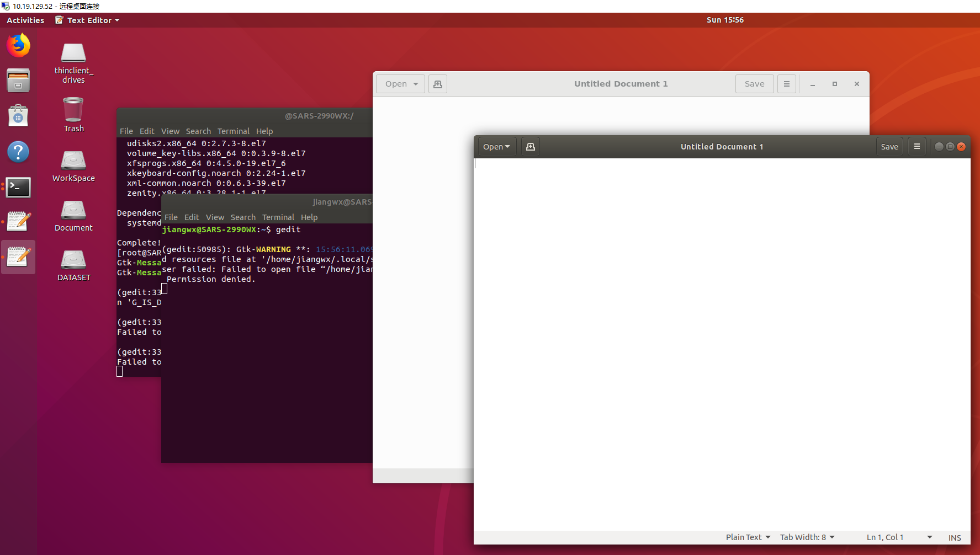Click Save in front gedit window
Viewport: 980px width, 555px height.
click(x=889, y=147)
